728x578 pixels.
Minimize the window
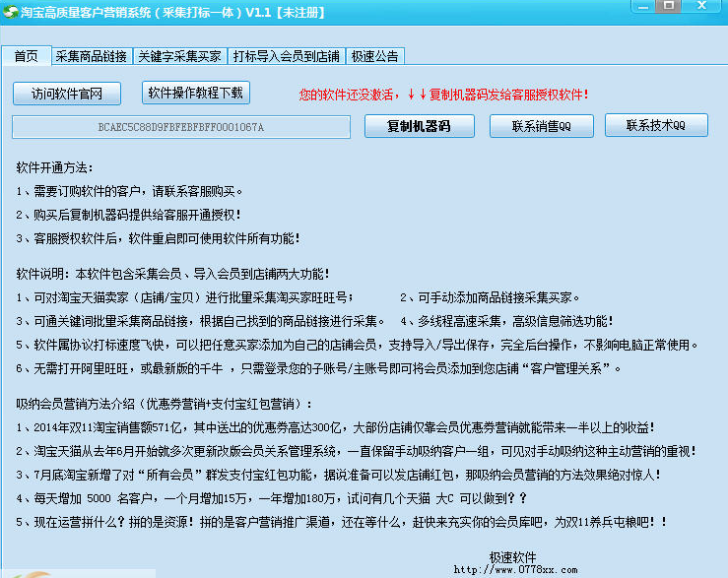[x=643, y=7]
